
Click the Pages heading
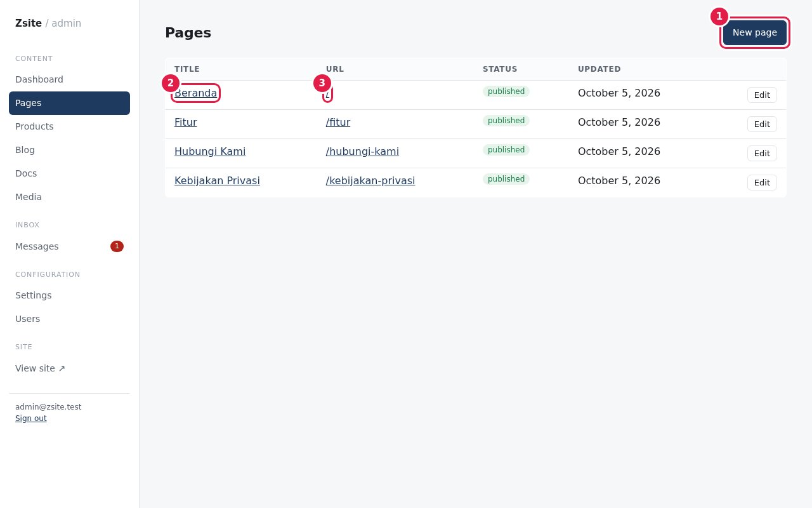pos(188,32)
